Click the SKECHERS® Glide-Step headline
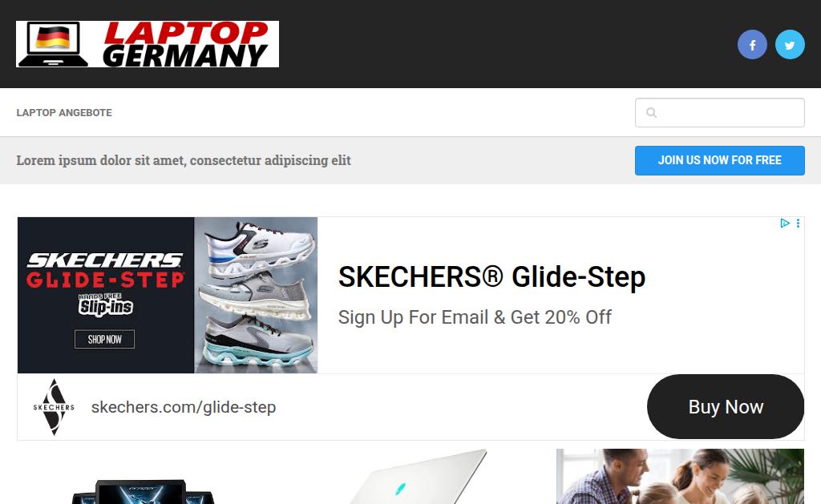Image resolution: width=821 pixels, height=504 pixels. tap(491, 277)
